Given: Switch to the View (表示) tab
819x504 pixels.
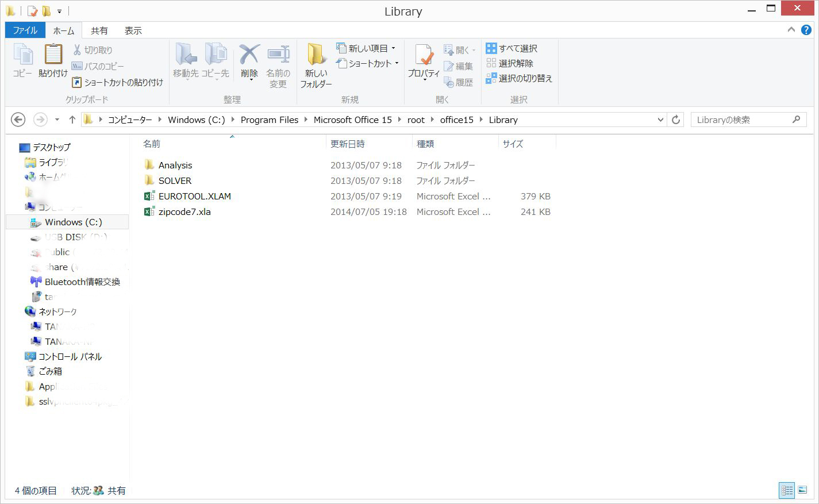Looking at the screenshot, I should click(x=133, y=30).
